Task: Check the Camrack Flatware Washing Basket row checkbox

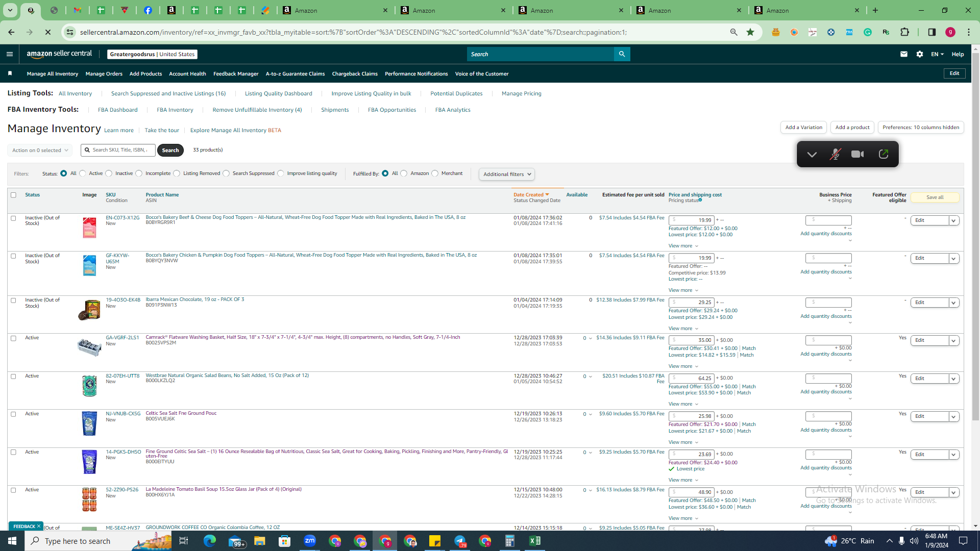Action: pos(13,338)
